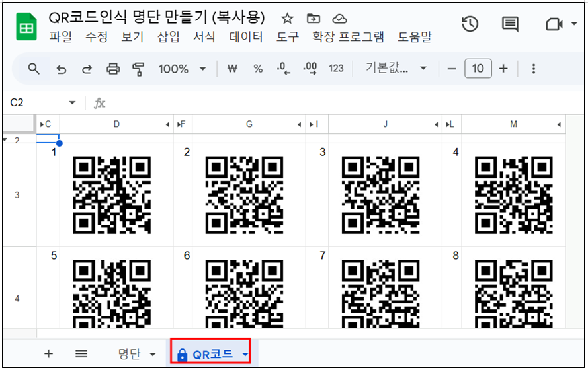Open the 파일 menu
The image size is (588, 370).
pyautogui.click(x=60, y=37)
